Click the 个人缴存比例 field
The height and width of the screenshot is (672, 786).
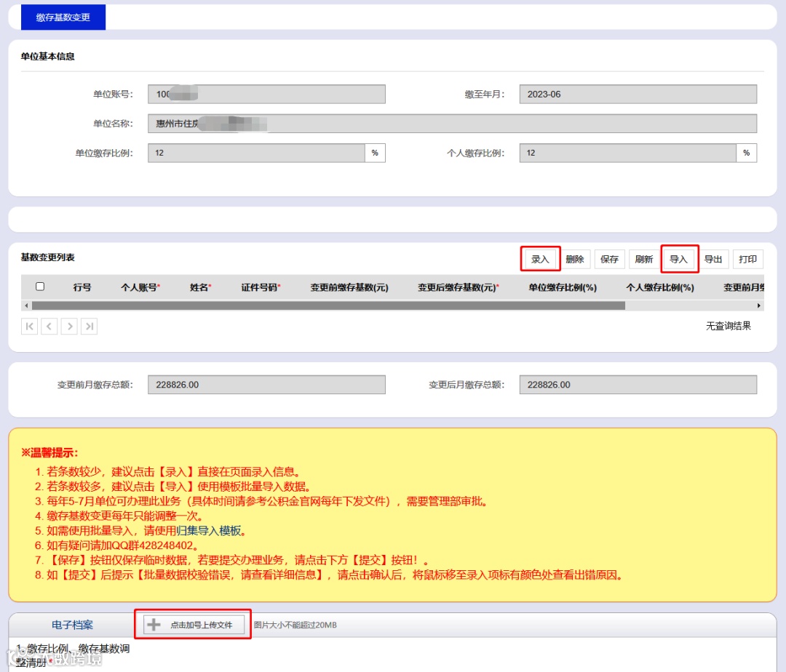click(627, 153)
